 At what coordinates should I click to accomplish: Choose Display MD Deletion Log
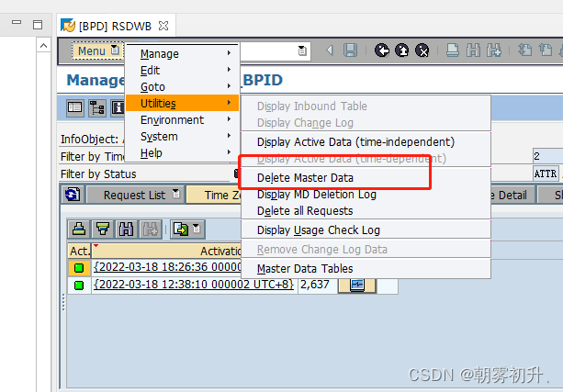(x=366, y=195)
